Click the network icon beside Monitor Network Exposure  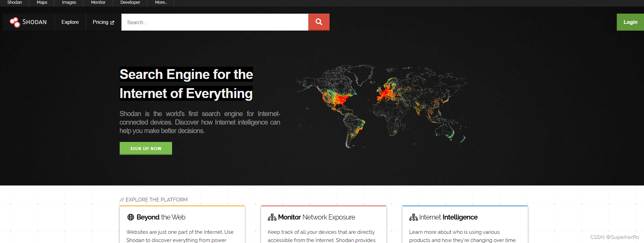[x=272, y=217]
